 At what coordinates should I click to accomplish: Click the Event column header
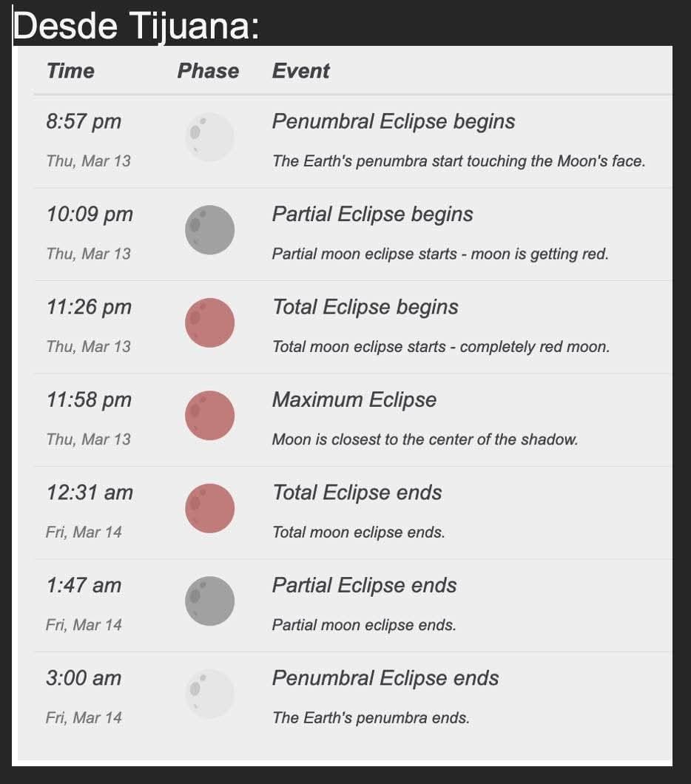tap(300, 71)
